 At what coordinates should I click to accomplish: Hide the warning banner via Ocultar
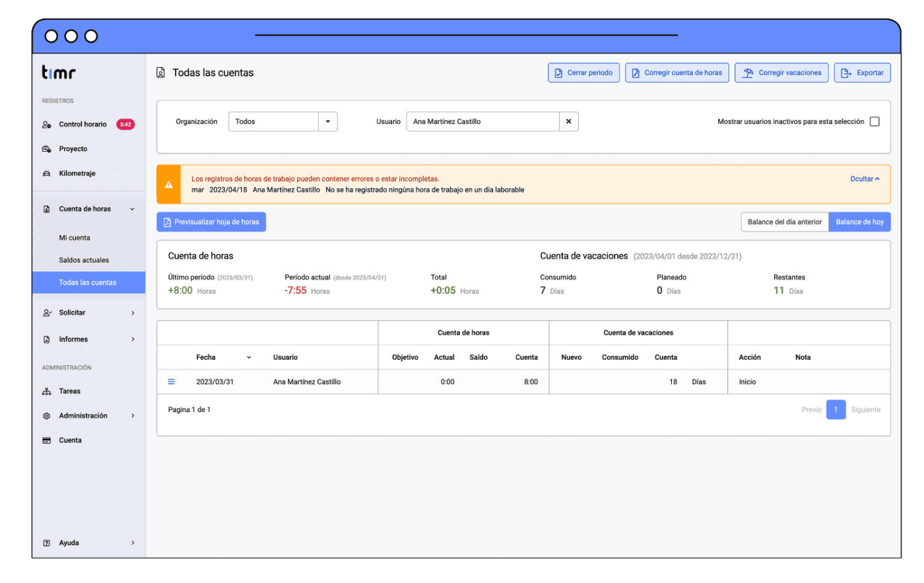(x=865, y=179)
